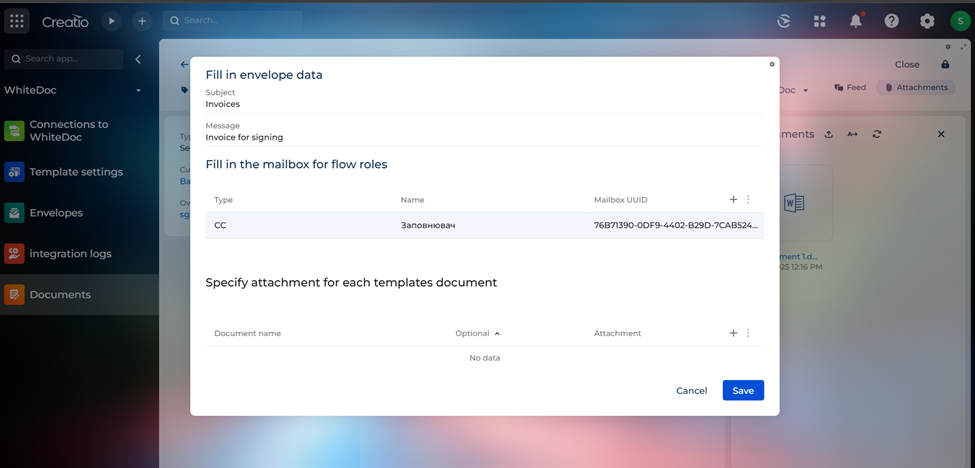Viewport: 975px width, 468px height.
Task: Click the Message field Invoice for signing
Action: click(x=484, y=137)
